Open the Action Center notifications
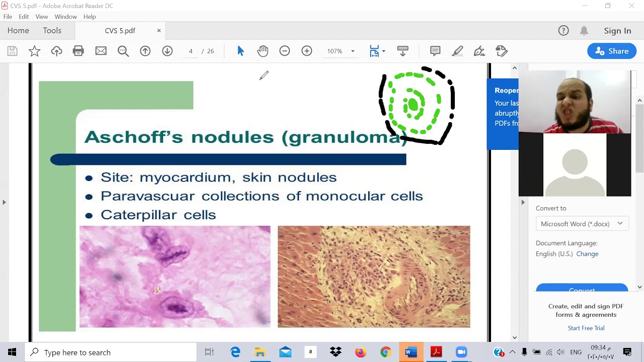 point(627,352)
